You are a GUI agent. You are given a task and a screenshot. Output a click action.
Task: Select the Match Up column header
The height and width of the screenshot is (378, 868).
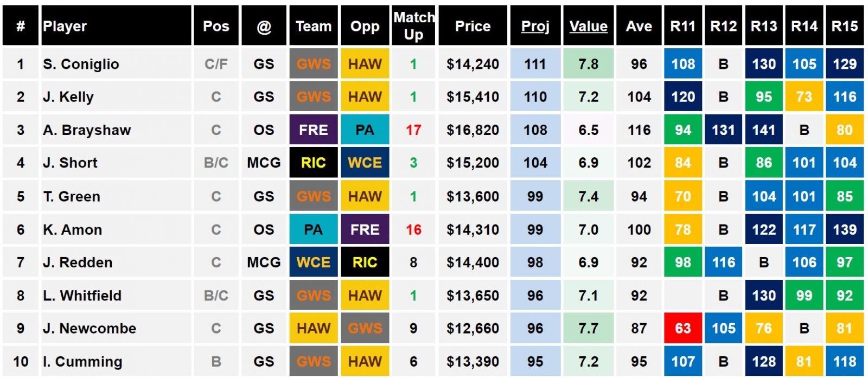pyautogui.click(x=413, y=26)
